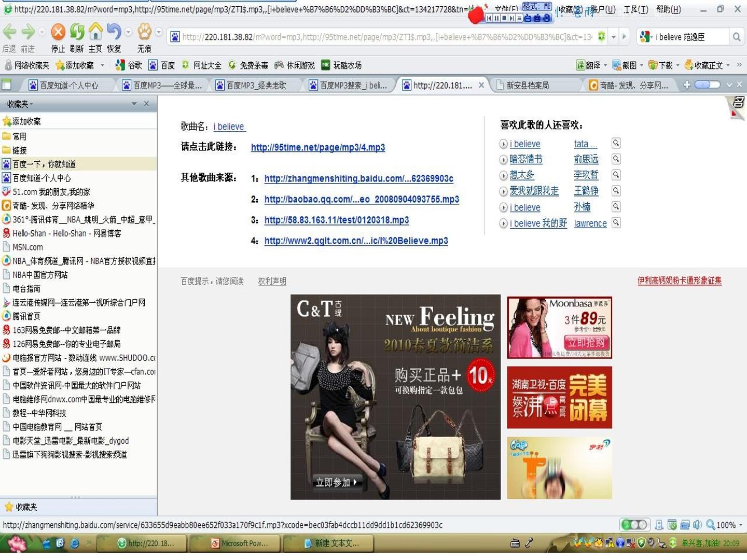The width and height of the screenshot is (747, 560).
Task: Go to Home (主页) house icon
Action: [95, 32]
